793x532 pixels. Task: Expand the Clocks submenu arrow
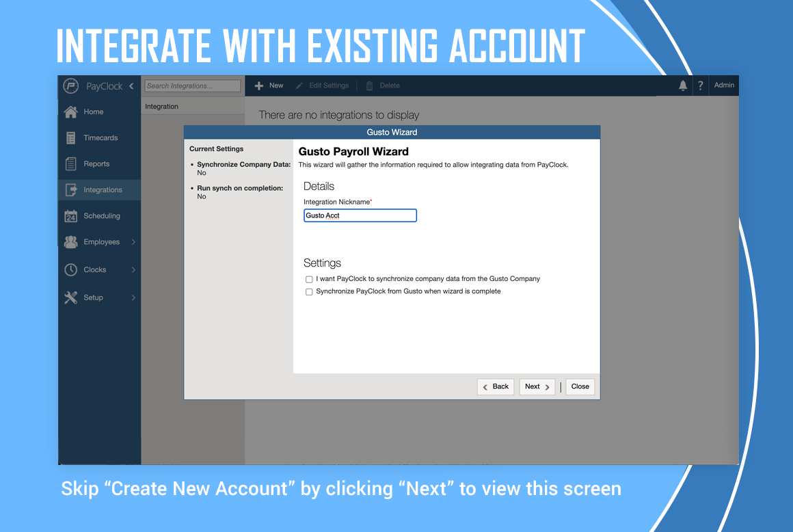pyautogui.click(x=133, y=269)
